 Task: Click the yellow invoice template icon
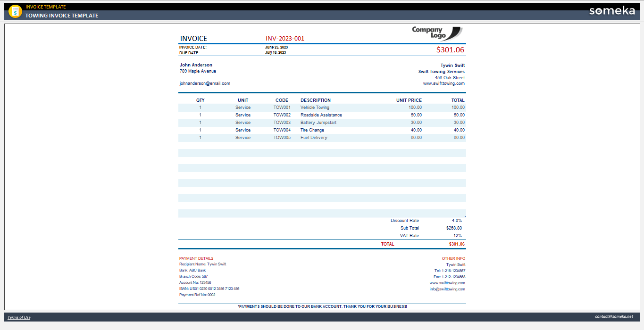(16, 11)
